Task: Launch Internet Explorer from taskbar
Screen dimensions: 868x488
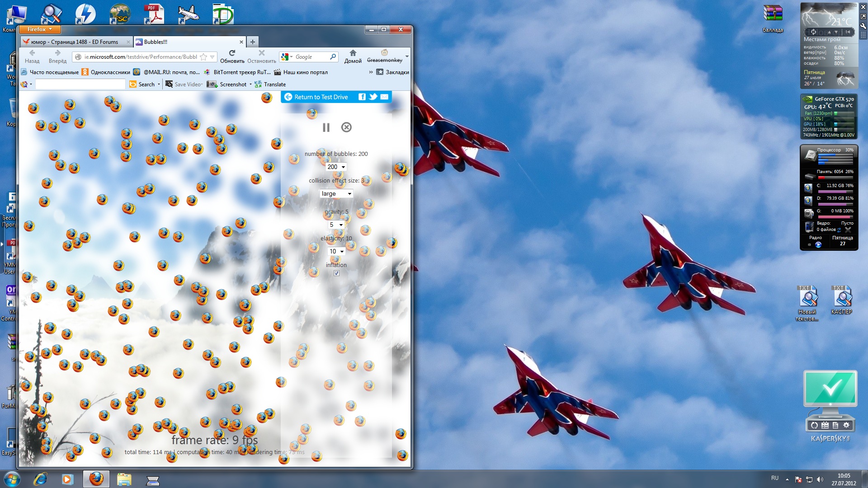Action: 41,479
